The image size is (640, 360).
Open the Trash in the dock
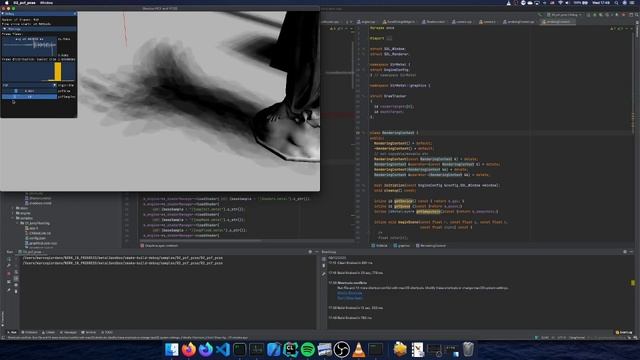[469, 350]
